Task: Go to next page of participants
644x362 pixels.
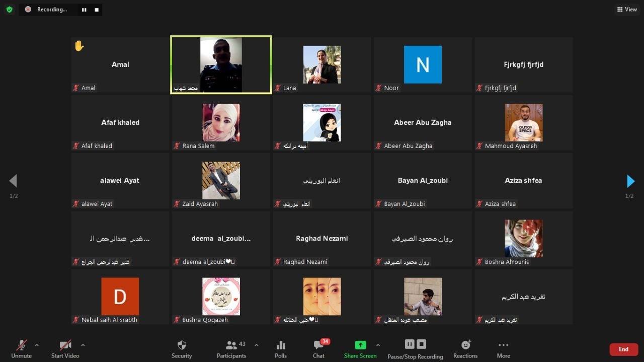Action: (x=630, y=181)
